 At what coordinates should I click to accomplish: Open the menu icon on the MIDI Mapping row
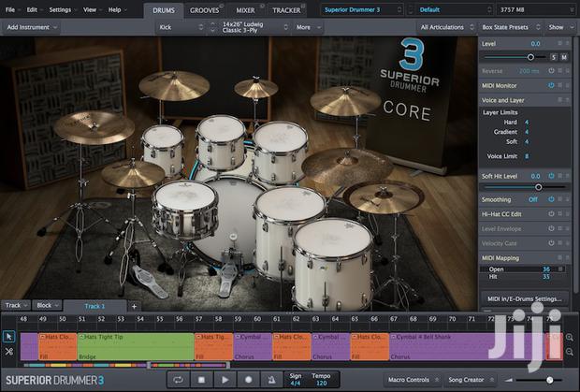[x=560, y=258]
